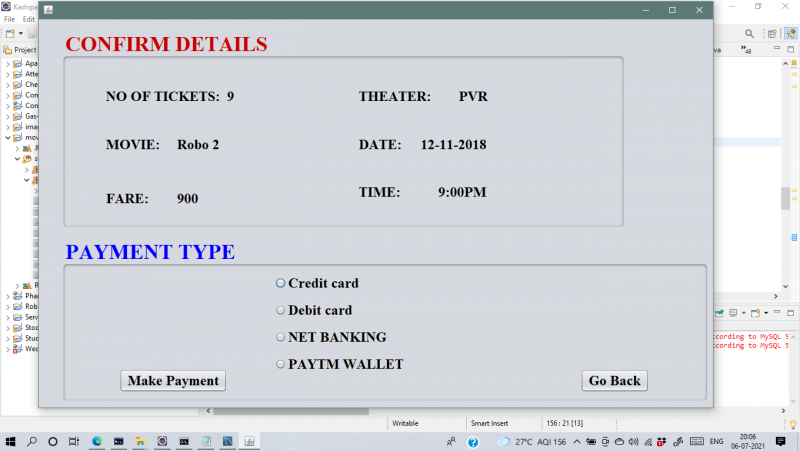Switch to the Project Explorer tab

pos(20,49)
